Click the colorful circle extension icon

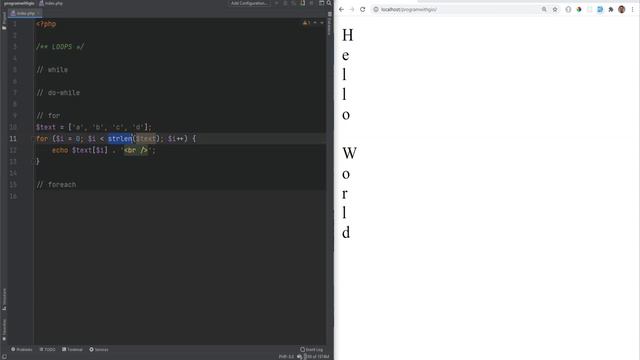pos(579,9)
